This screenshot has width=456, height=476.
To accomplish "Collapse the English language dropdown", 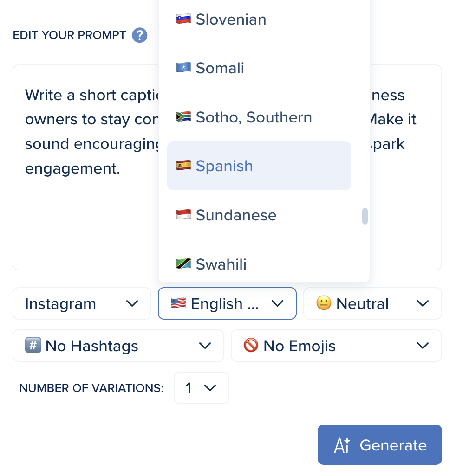I will [227, 303].
